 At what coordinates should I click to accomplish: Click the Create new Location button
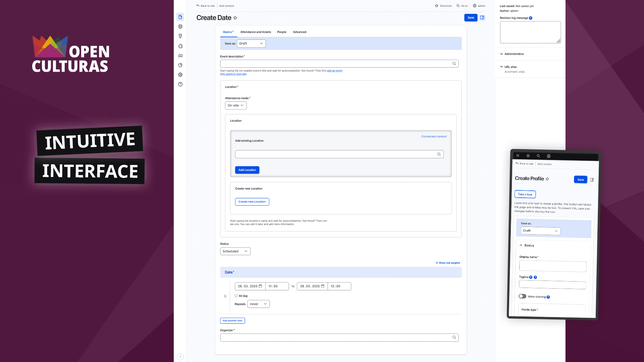(x=252, y=202)
